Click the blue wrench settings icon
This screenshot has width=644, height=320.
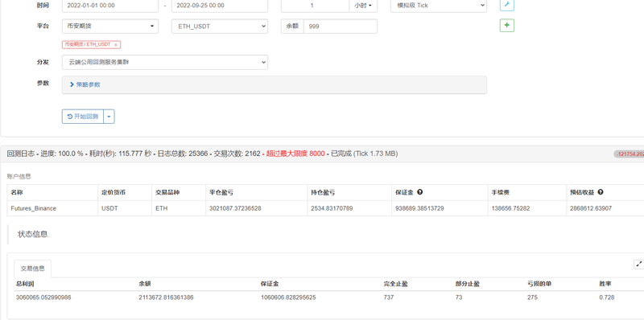(507, 5)
